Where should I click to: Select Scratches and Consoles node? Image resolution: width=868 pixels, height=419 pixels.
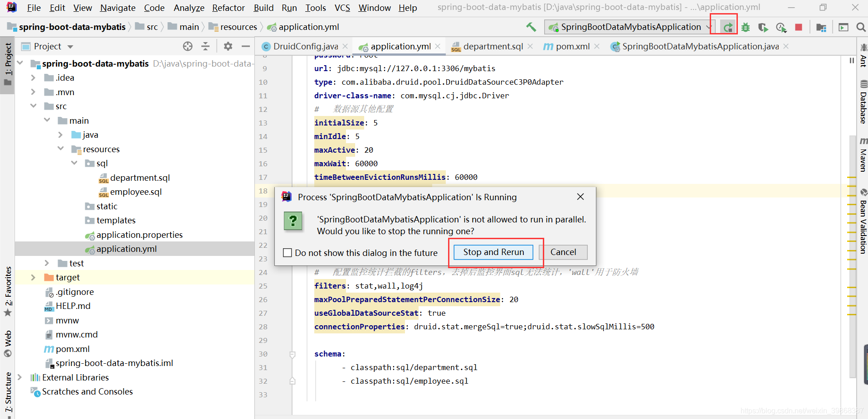click(87, 391)
